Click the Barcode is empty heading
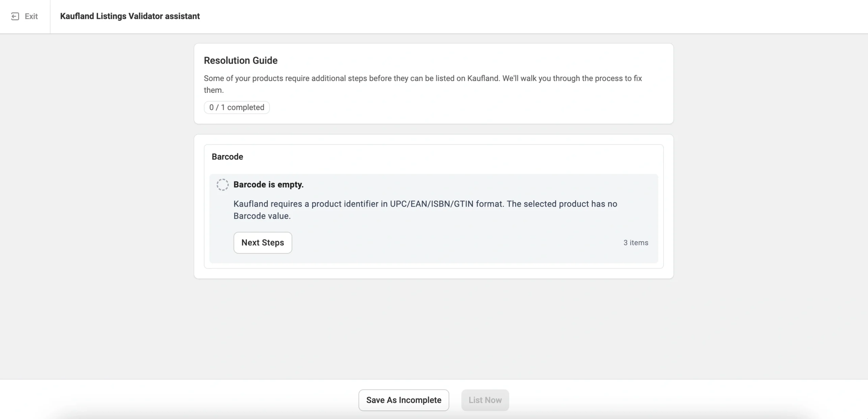Viewport: 868px width, 419px height. tap(268, 185)
